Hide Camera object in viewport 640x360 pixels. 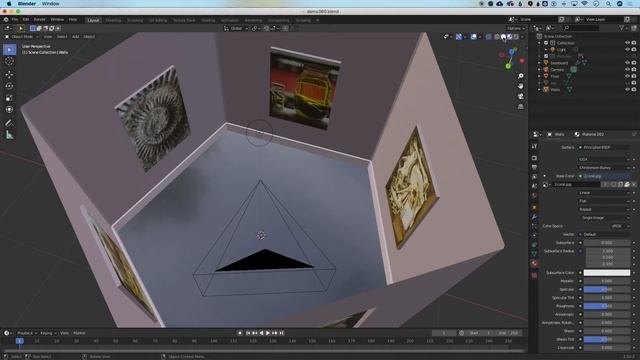627,69
